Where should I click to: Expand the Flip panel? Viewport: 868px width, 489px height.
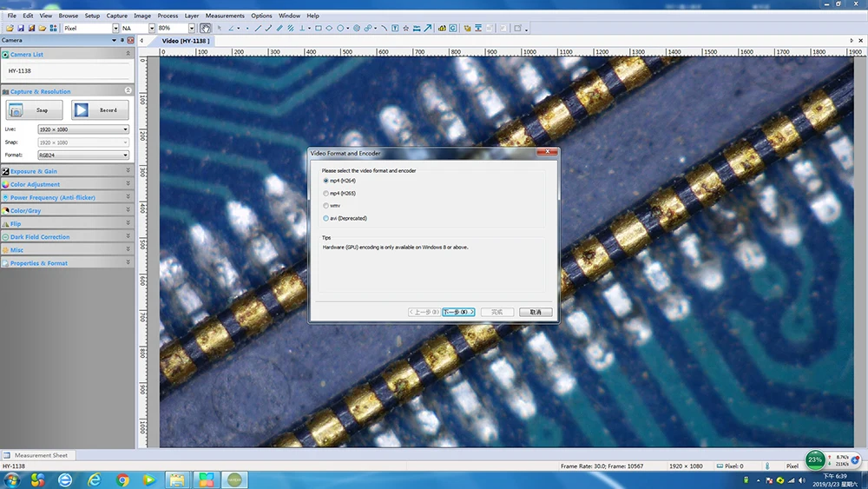tap(67, 224)
